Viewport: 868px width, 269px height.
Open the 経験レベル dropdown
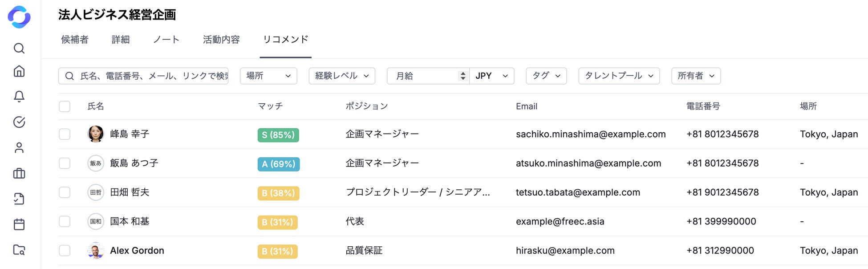[x=342, y=76]
